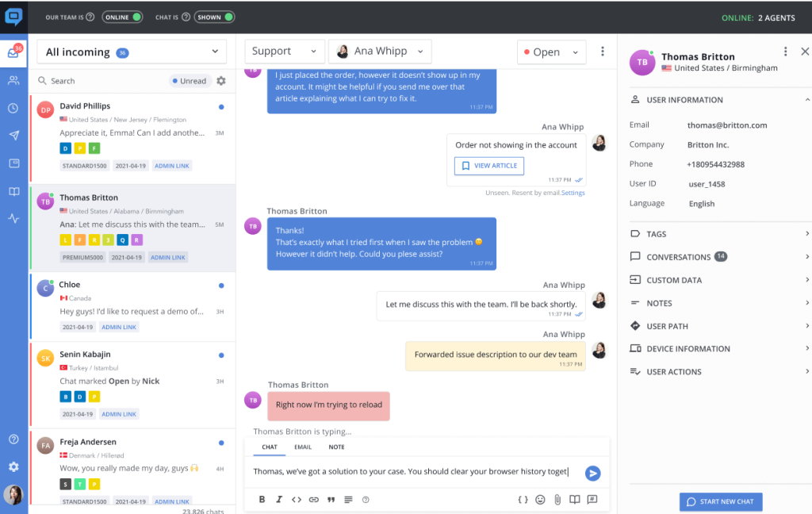Expand the Device Information section
This screenshot has width=812, height=514.
click(x=720, y=349)
